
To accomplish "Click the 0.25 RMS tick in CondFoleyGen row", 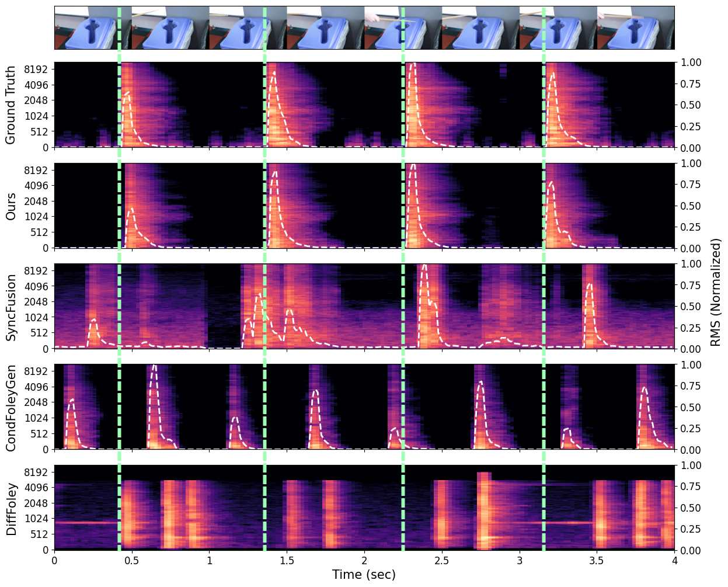I will click(x=689, y=429).
